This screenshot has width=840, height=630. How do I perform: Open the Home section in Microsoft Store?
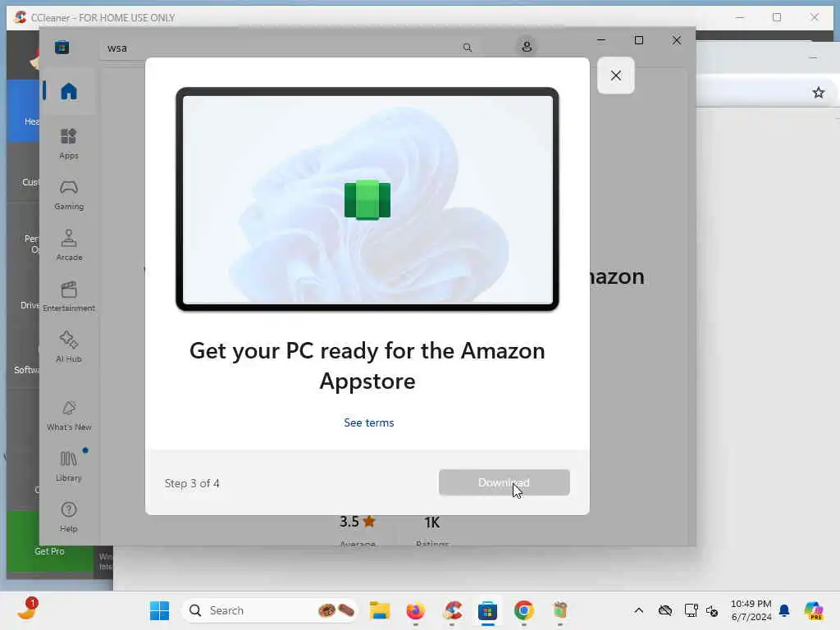(x=69, y=91)
